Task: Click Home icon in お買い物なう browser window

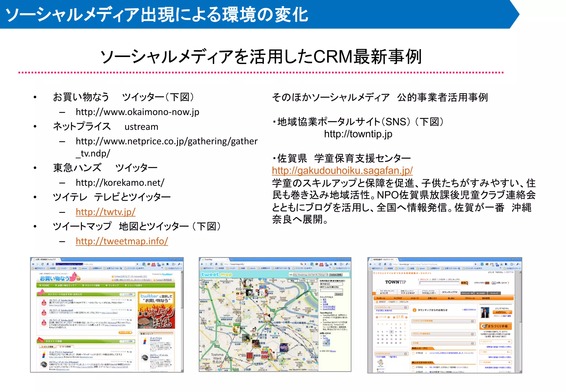Action: click(x=48, y=264)
